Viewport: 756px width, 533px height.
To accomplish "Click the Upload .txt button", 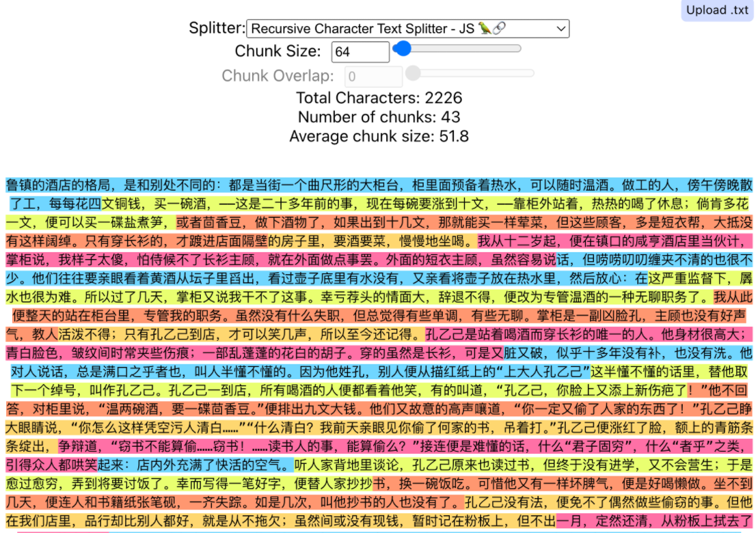I will 717,10.
